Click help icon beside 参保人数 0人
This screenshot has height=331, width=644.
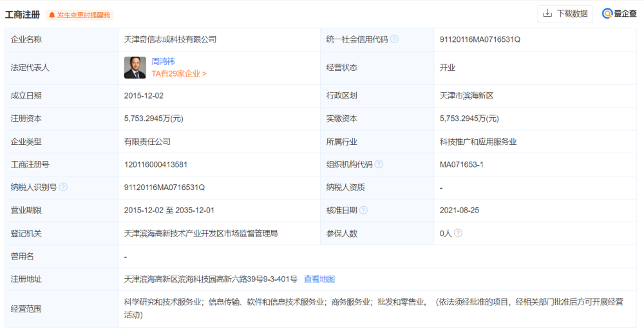pos(458,233)
